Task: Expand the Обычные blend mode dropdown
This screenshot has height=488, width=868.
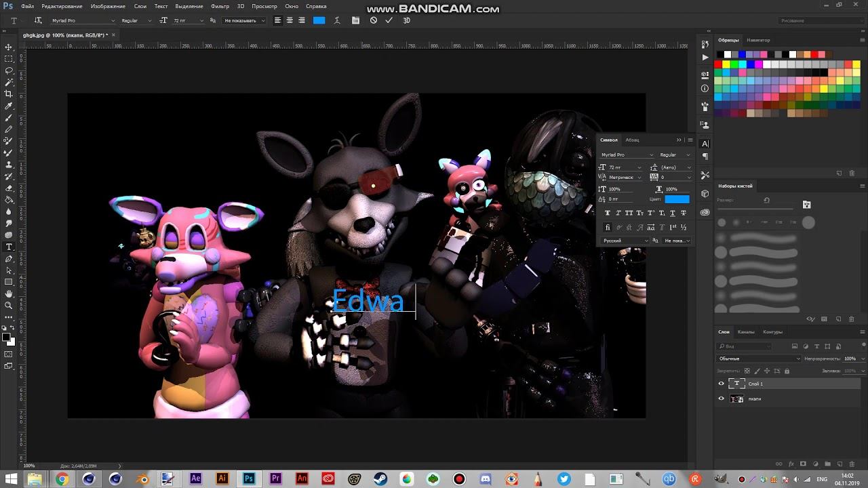Action: (759, 359)
